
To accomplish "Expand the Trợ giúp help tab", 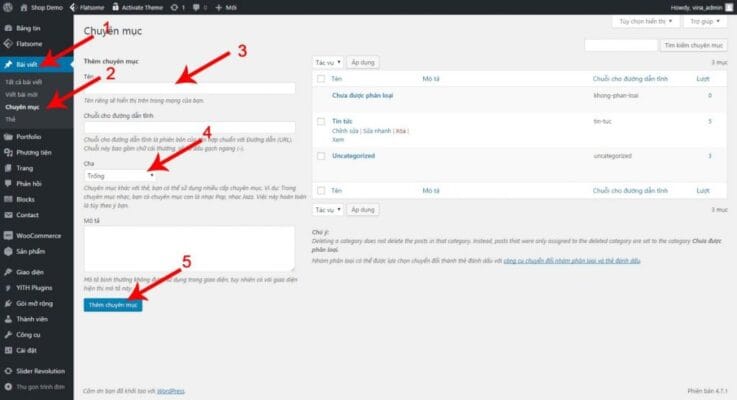I will click(x=705, y=22).
